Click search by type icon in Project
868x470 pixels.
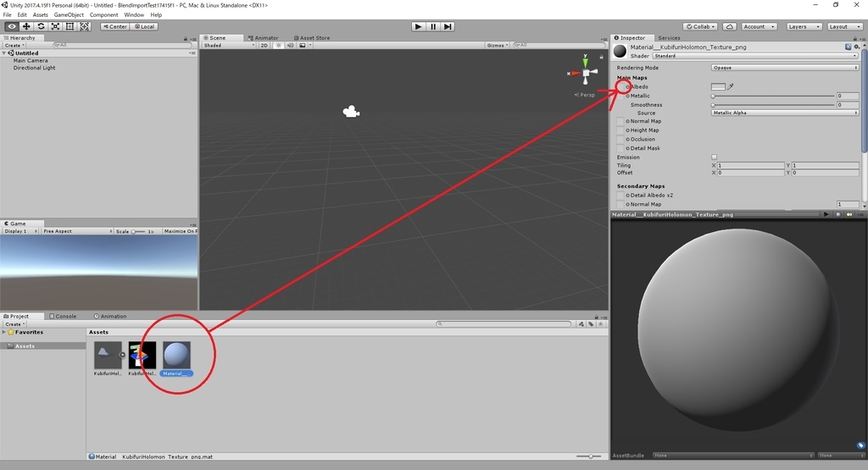(x=581, y=324)
